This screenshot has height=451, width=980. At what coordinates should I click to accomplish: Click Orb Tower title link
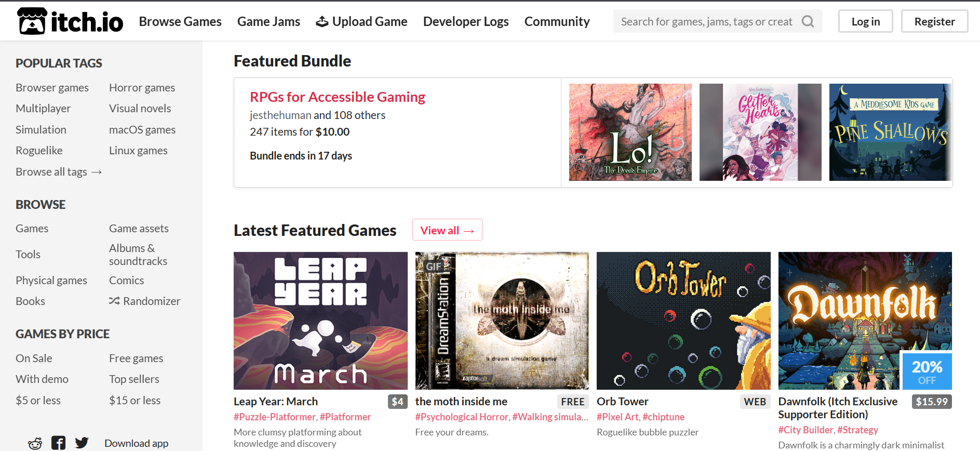[622, 402]
